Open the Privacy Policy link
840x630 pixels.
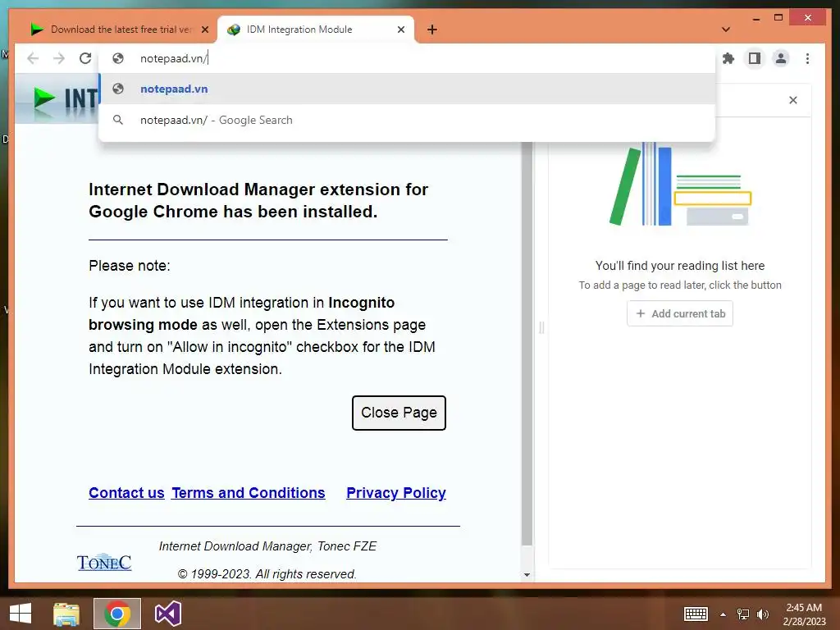coord(396,493)
